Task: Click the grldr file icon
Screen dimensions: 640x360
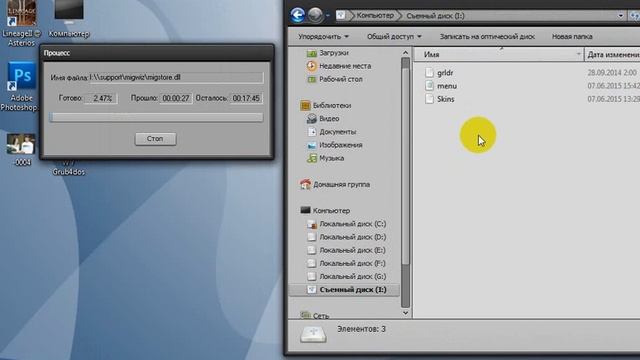Action: 429,73
